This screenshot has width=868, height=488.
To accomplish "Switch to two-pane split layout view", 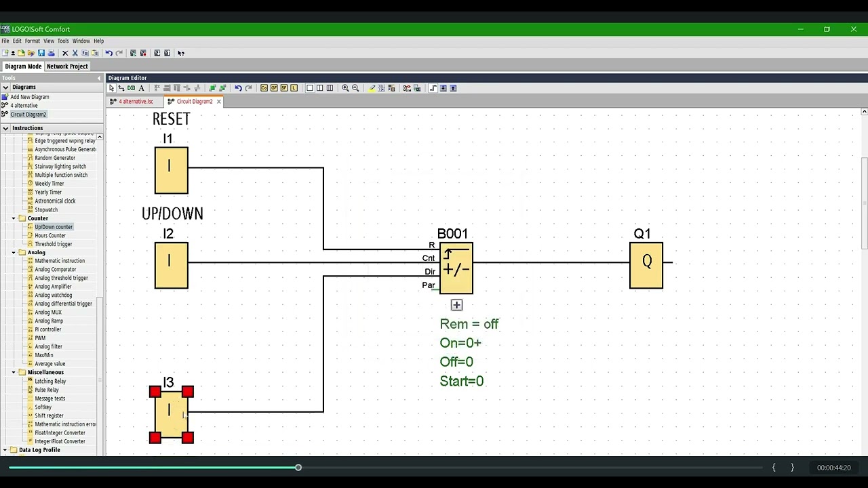I will (x=320, y=88).
